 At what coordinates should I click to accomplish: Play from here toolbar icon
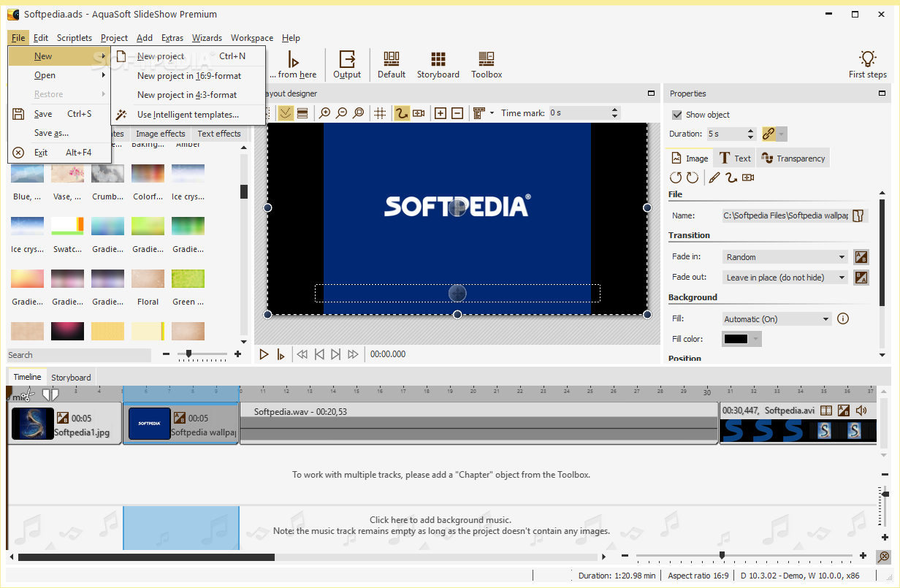[293, 64]
